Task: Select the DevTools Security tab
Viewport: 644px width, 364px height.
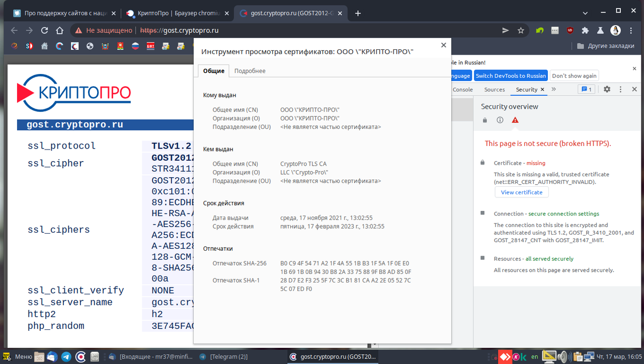Action: 527,89
